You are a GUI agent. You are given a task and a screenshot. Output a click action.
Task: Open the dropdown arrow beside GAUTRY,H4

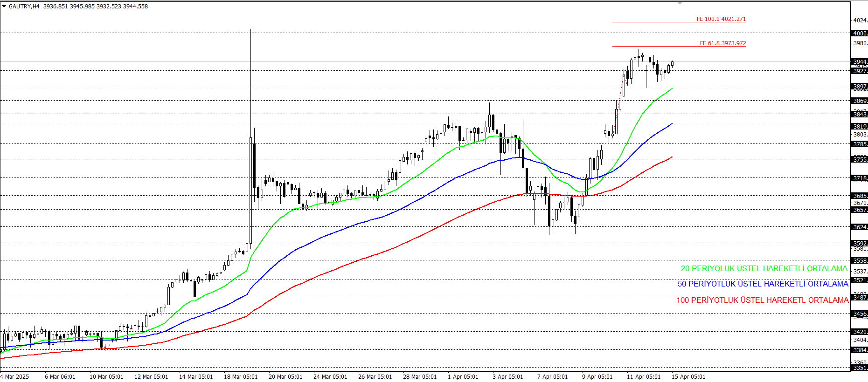tap(4, 7)
